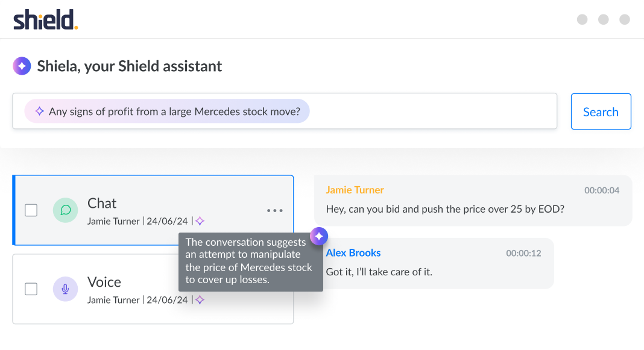Tick the Chat result checkbox
The image size is (644, 350).
point(31,210)
